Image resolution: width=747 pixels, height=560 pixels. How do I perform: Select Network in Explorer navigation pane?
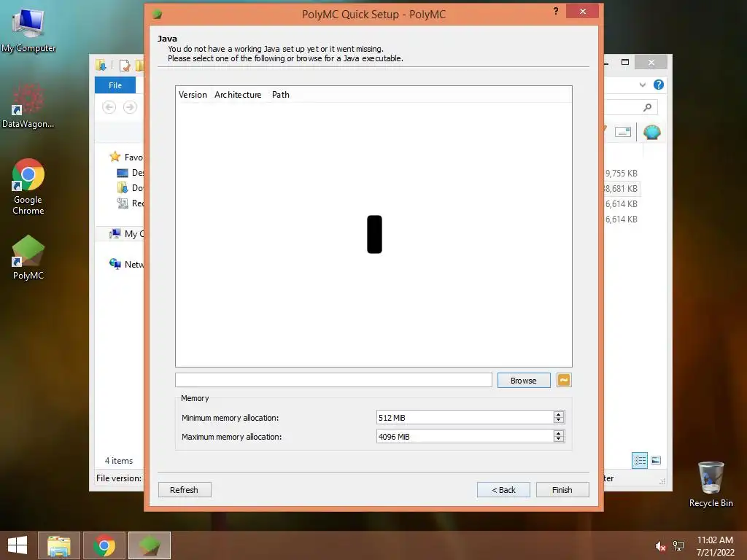[x=127, y=264]
